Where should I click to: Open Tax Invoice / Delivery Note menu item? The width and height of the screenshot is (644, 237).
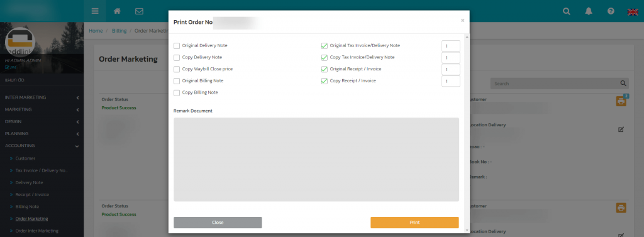pos(42,170)
